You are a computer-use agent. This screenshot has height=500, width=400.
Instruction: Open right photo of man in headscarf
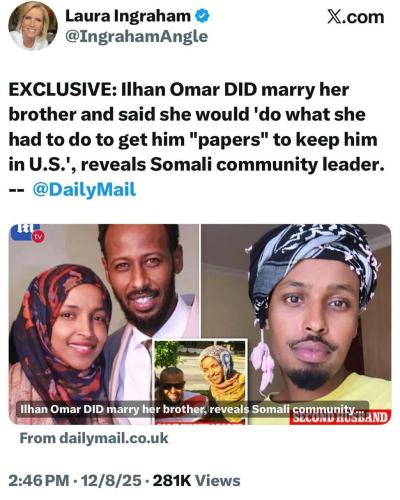tap(296, 324)
